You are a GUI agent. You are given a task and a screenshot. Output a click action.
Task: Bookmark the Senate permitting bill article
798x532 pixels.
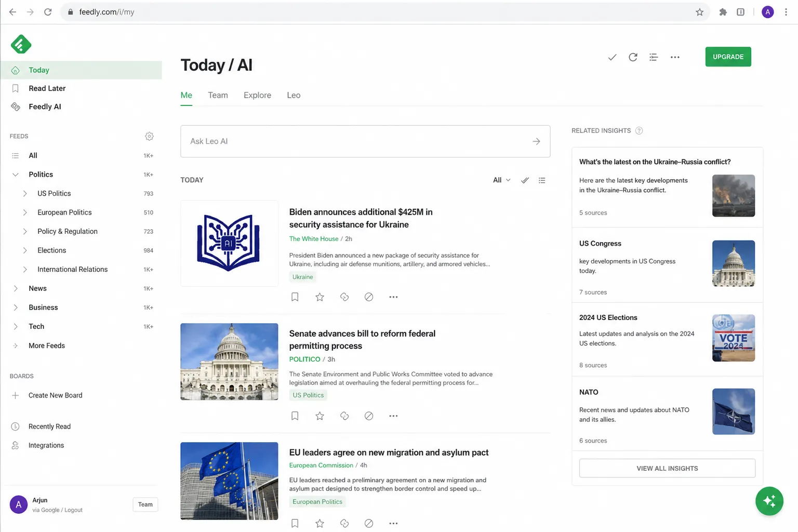295,416
